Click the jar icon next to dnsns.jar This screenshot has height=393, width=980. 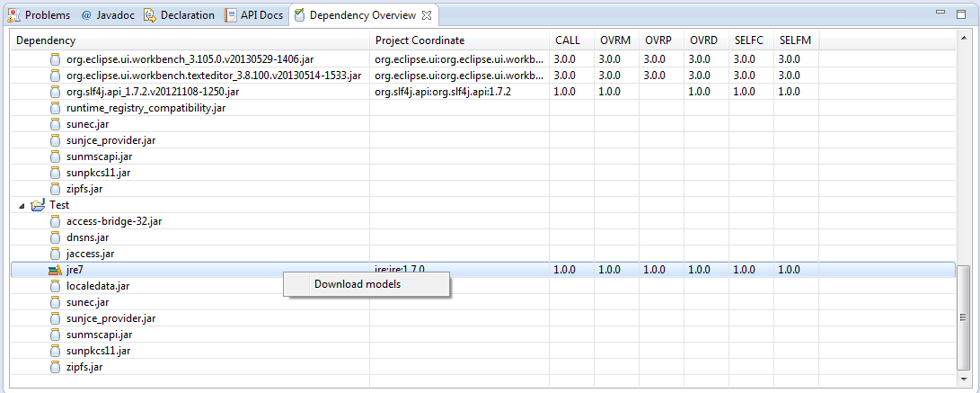56,237
